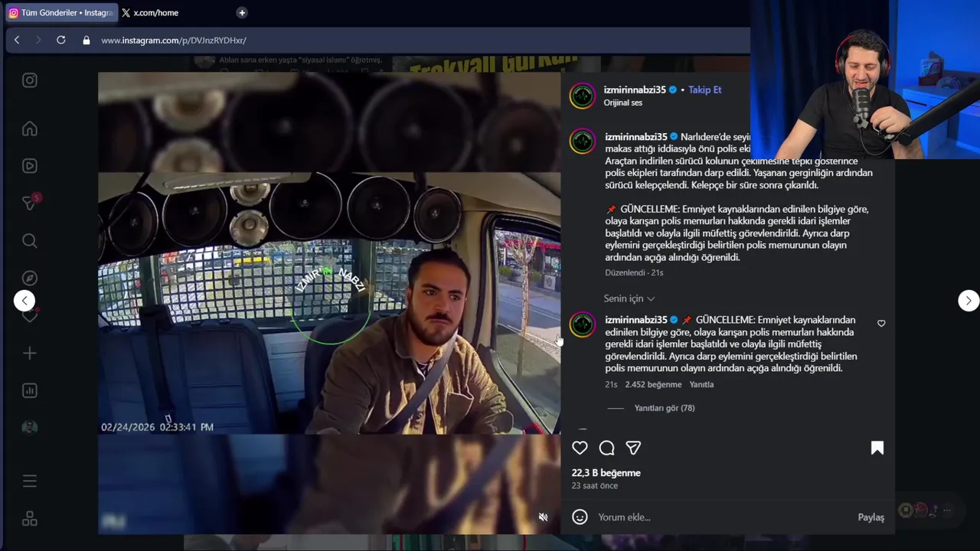Click browser back arrow
Screen dimensions: 980x551
click(x=17, y=40)
